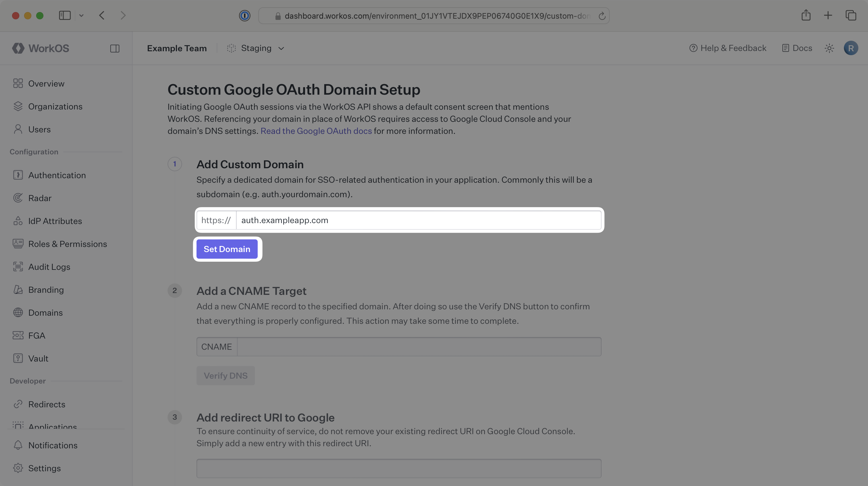Screen dimensions: 868x486
Task: Open the FGA section
Action: (36, 335)
